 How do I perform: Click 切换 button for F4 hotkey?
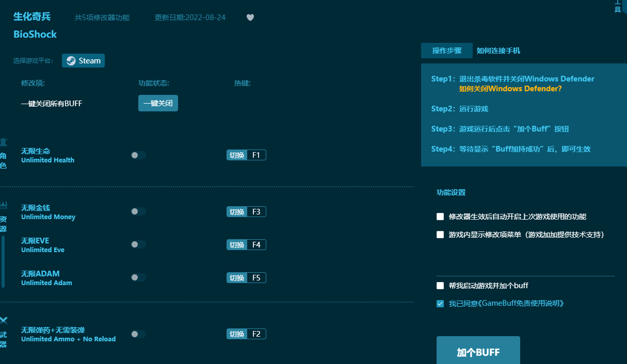click(x=237, y=244)
